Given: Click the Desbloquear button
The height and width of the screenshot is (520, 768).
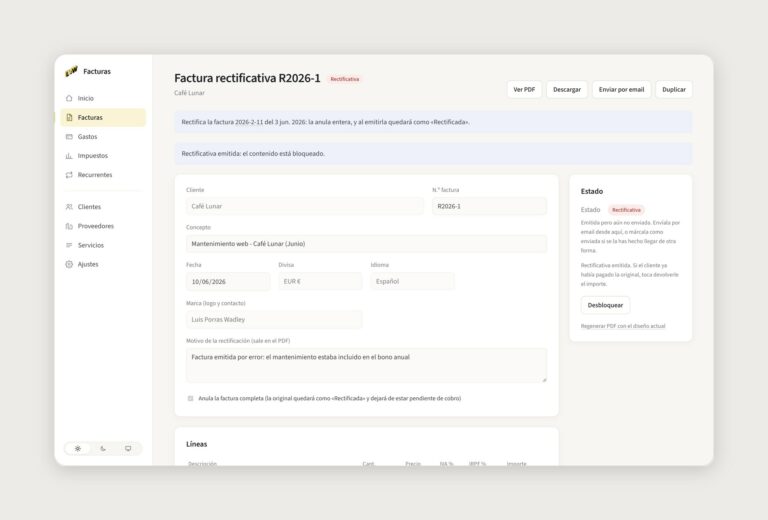Looking at the screenshot, I should 605,305.
